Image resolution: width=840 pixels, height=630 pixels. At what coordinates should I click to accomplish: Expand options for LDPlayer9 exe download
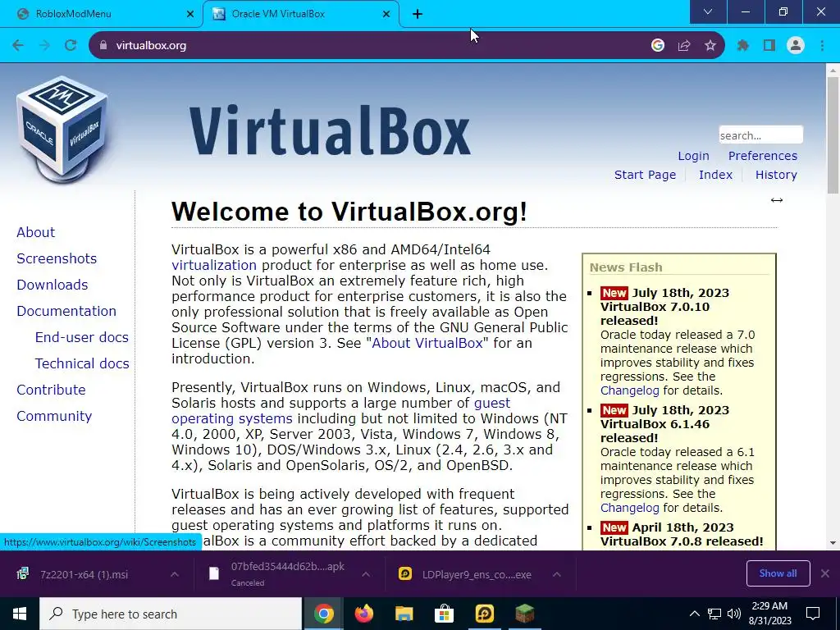(x=557, y=574)
